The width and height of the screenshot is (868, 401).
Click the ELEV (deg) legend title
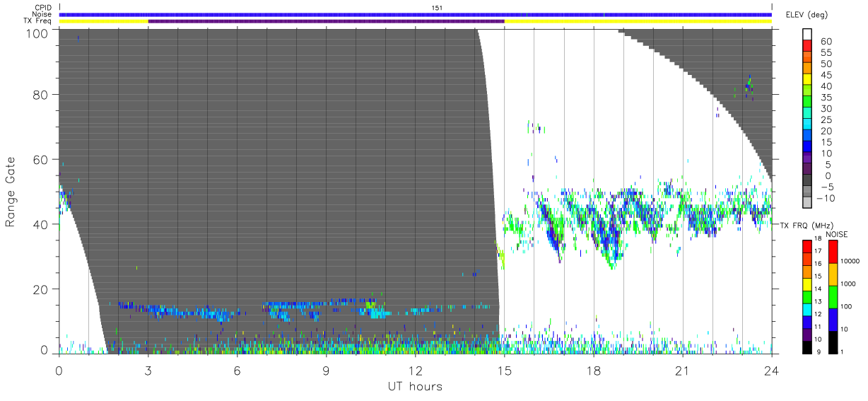807,14
